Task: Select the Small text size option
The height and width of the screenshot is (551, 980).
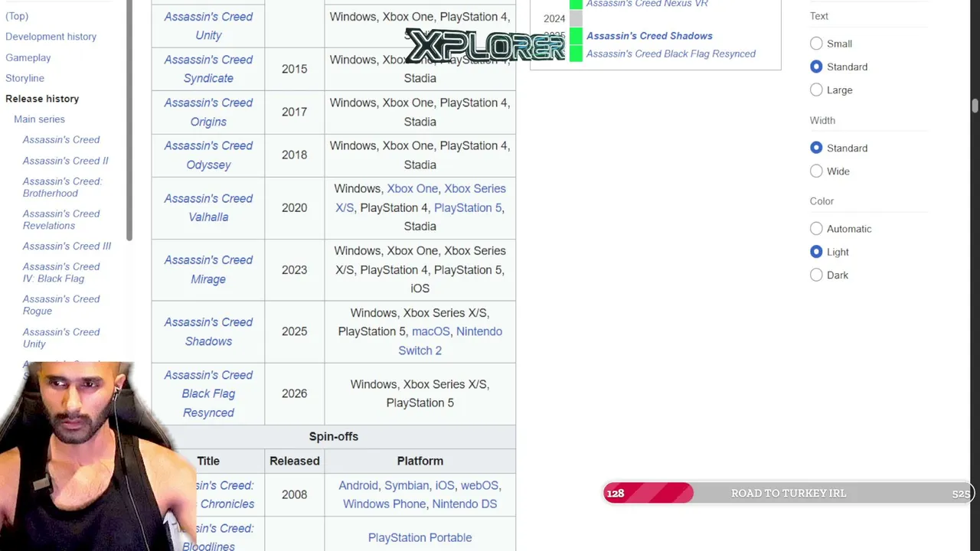Action: 816,44
